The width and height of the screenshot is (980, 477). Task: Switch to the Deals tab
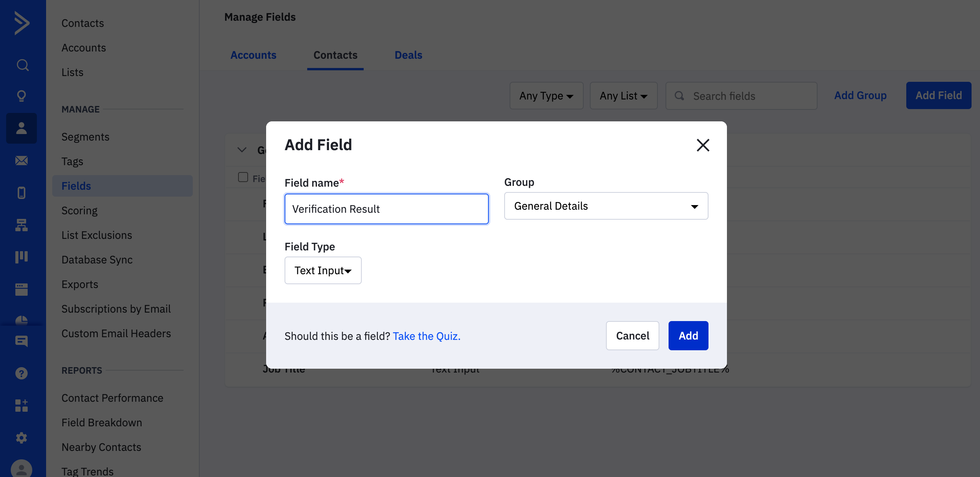tap(409, 55)
